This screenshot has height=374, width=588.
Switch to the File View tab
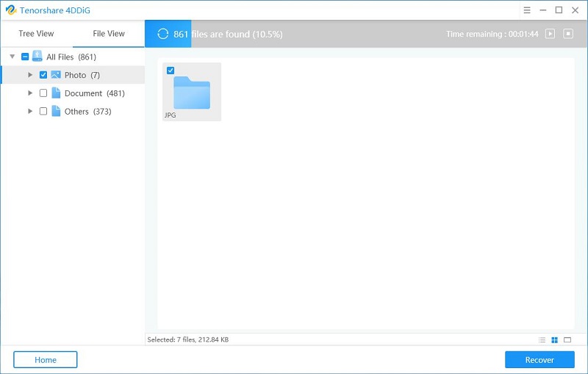pos(109,33)
